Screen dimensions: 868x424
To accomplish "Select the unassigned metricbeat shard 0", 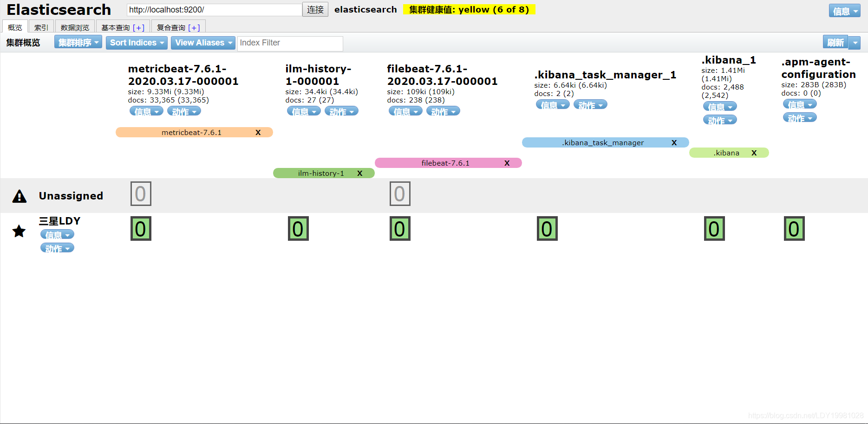I will pos(141,194).
